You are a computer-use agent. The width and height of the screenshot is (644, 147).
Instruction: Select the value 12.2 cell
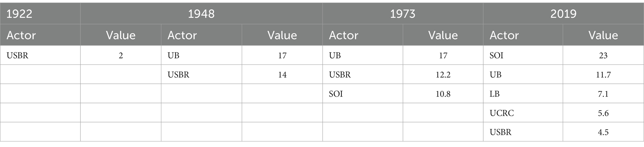(443, 75)
